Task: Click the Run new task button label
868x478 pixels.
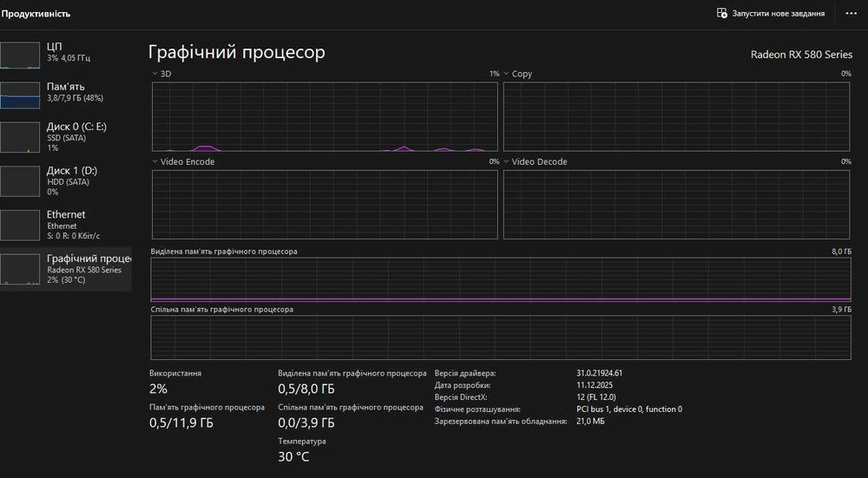Action: coord(779,13)
